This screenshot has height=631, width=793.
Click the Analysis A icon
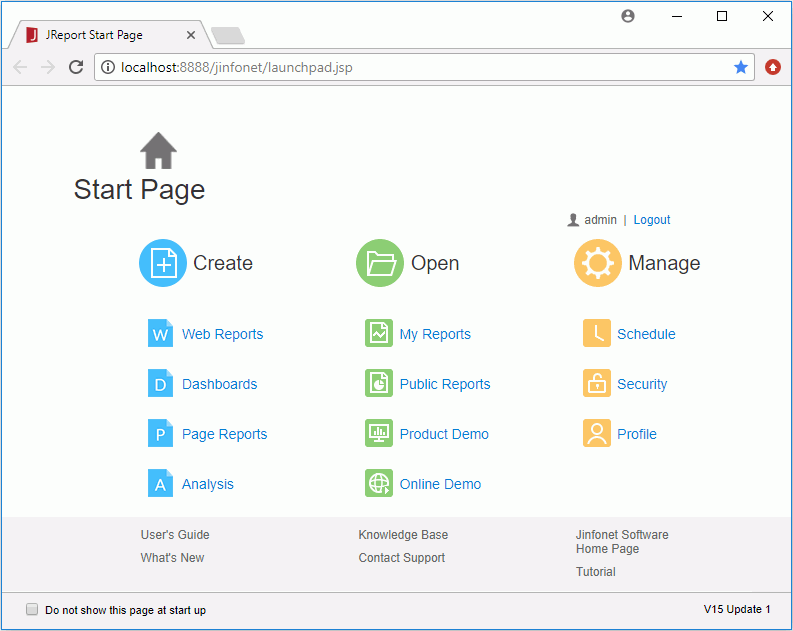point(160,483)
